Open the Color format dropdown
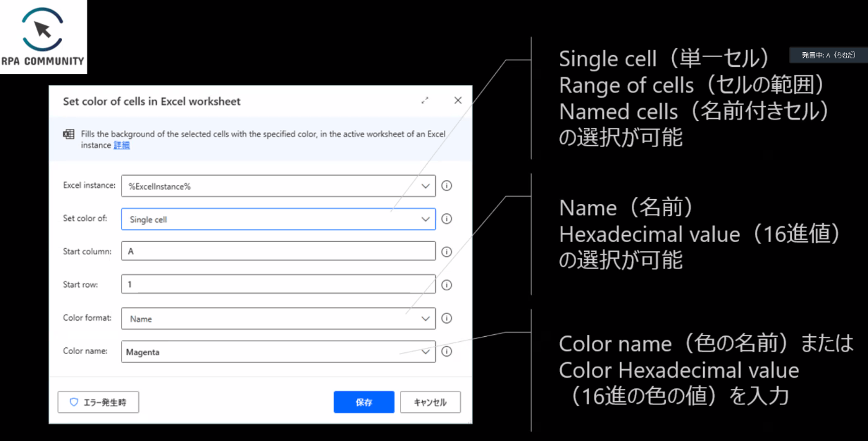The height and width of the screenshot is (441, 868). coord(278,318)
